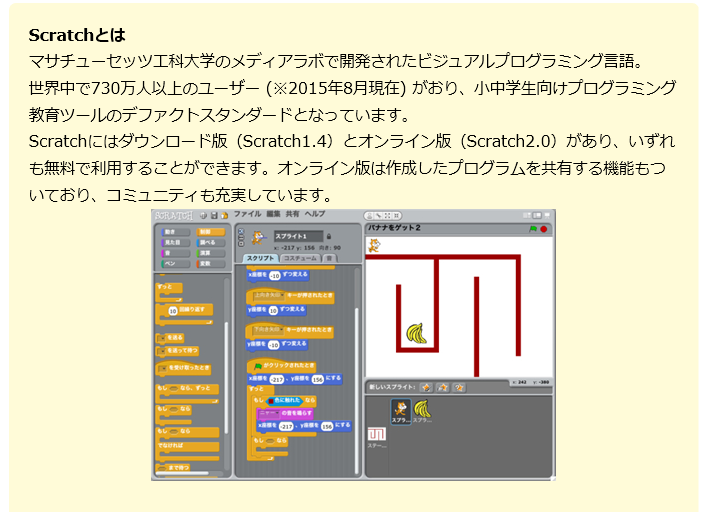Select the 音 block category
The image size is (712, 512).
(x=176, y=253)
